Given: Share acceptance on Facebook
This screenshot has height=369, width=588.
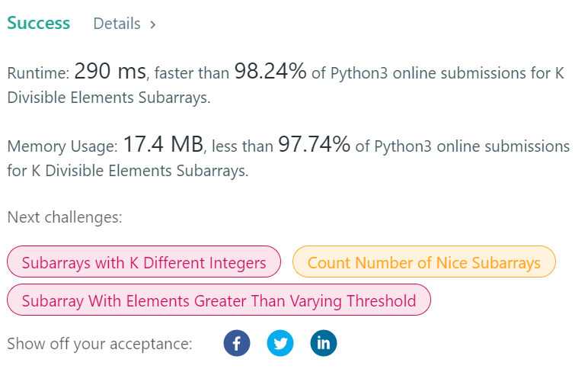Looking at the screenshot, I should click(237, 343).
